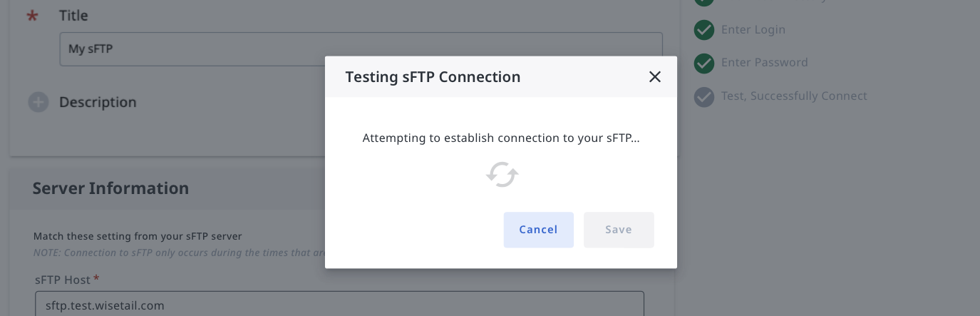Click the Attempting to establish connection message

pos(501,138)
